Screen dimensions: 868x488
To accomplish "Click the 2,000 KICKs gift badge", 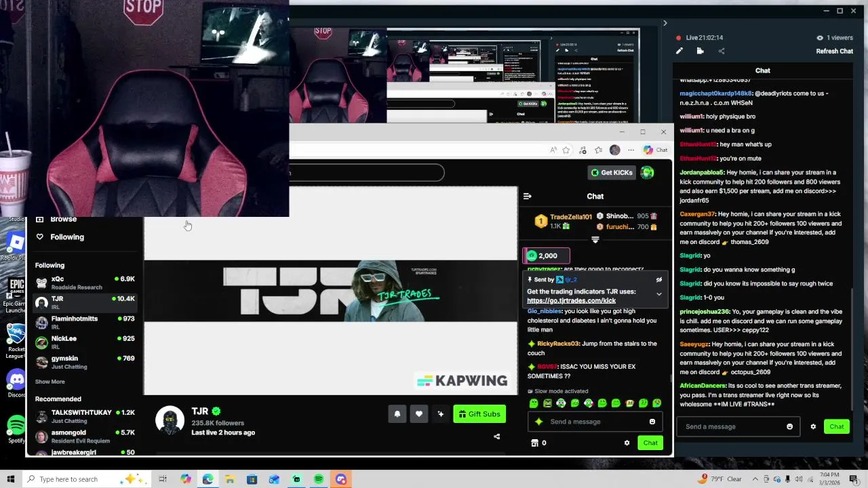I will pos(546,256).
